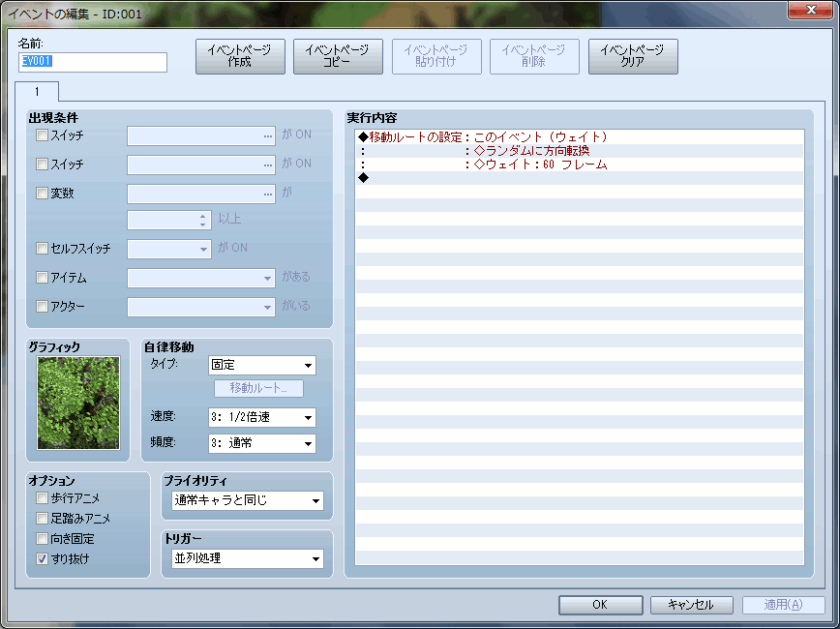Uncheck the すり抜け option
Viewport: 840px width, 629px height.
(42, 559)
